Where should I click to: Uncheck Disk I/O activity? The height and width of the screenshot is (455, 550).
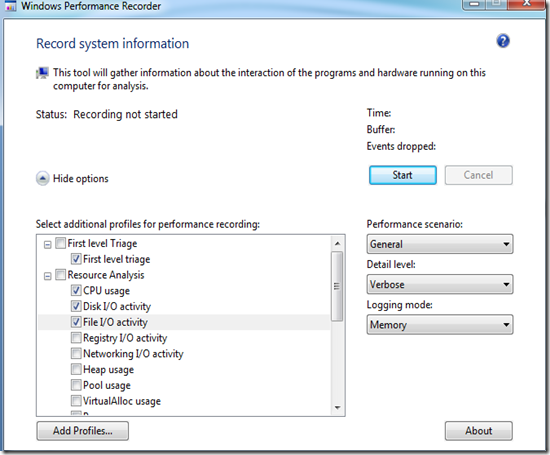click(76, 306)
